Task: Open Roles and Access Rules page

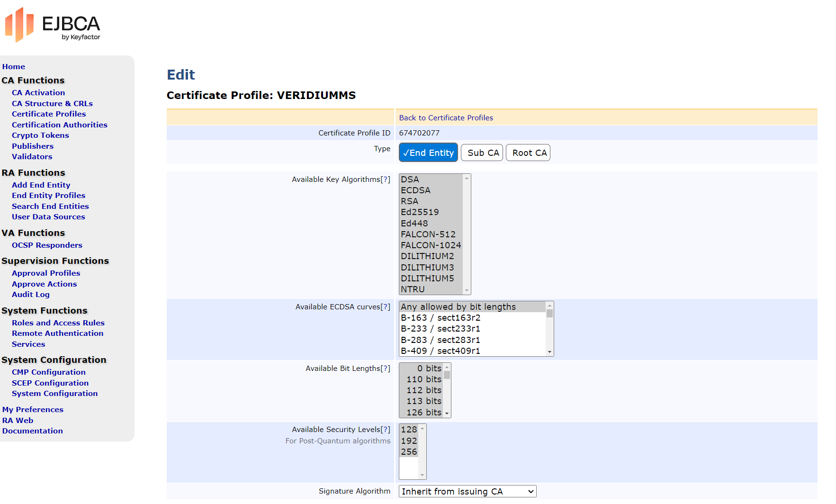Action: pos(58,323)
